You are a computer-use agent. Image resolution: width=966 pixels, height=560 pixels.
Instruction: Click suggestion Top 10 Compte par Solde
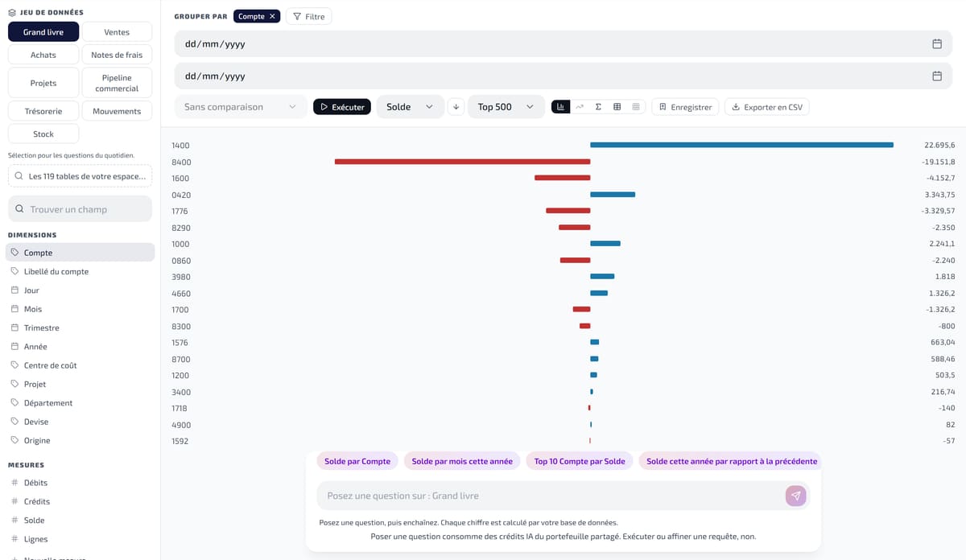pyautogui.click(x=580, y=461)
